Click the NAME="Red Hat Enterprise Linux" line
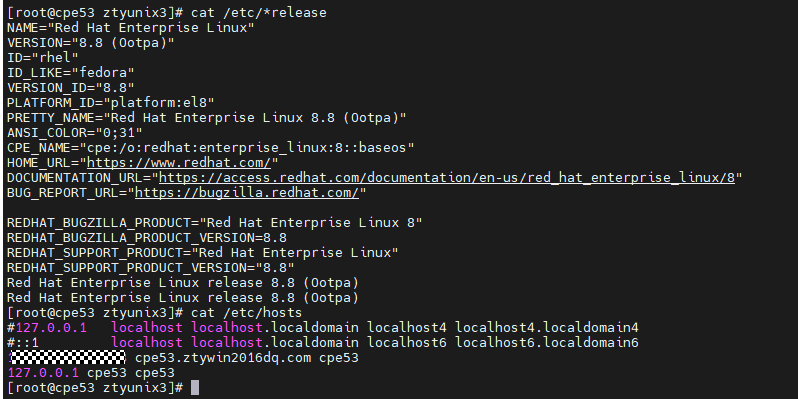Image resolution: width=798 pixels, height=399 pixels. [130, 27]
